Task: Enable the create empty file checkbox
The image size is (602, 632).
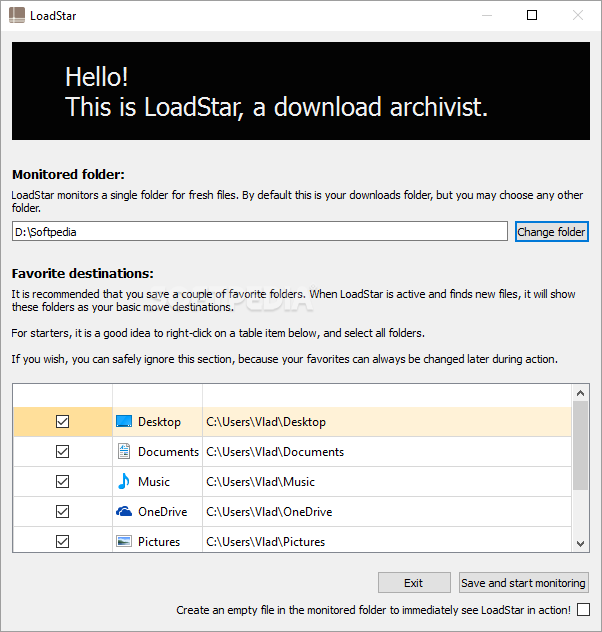Action: tap(583, 610)
